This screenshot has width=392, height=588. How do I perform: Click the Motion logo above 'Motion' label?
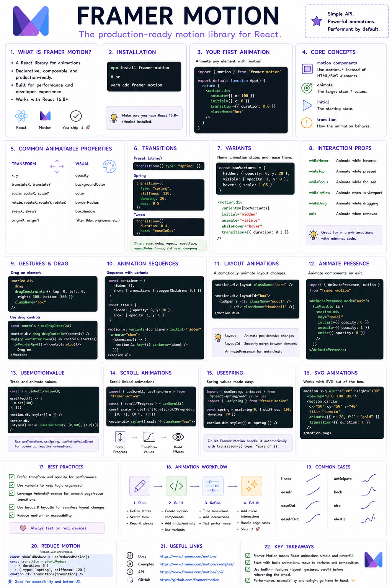pyautogui.click(x=45, y=116)
